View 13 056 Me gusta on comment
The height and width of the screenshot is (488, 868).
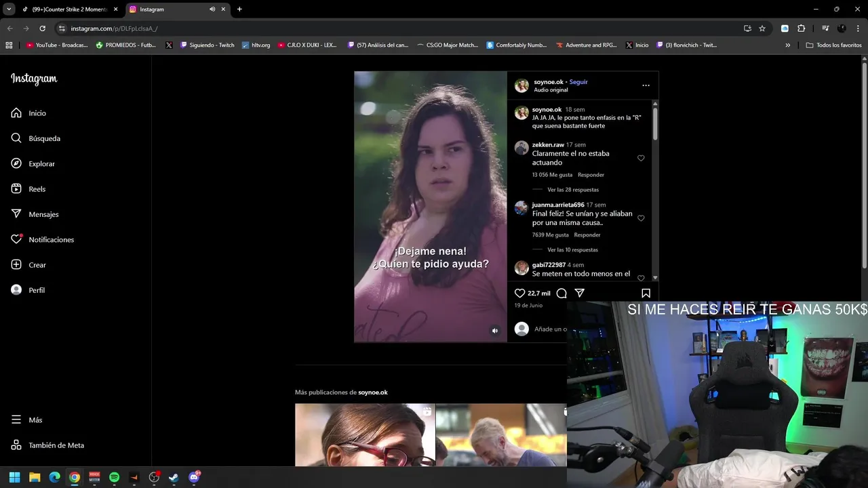pyautogui.click(x=552, y=175)
